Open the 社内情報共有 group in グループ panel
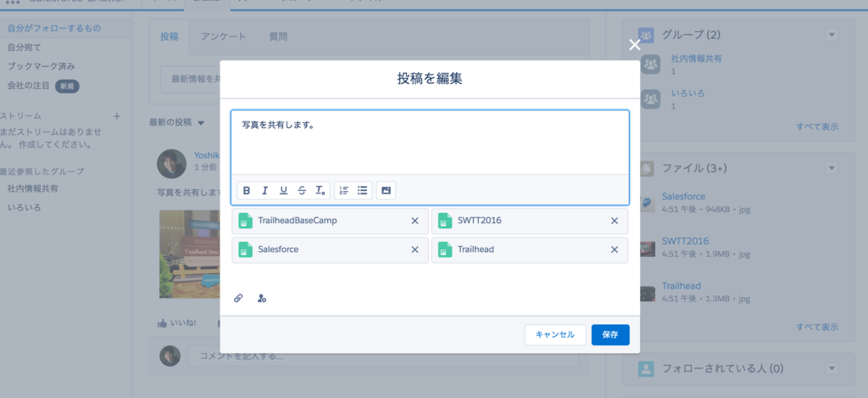 697,58
